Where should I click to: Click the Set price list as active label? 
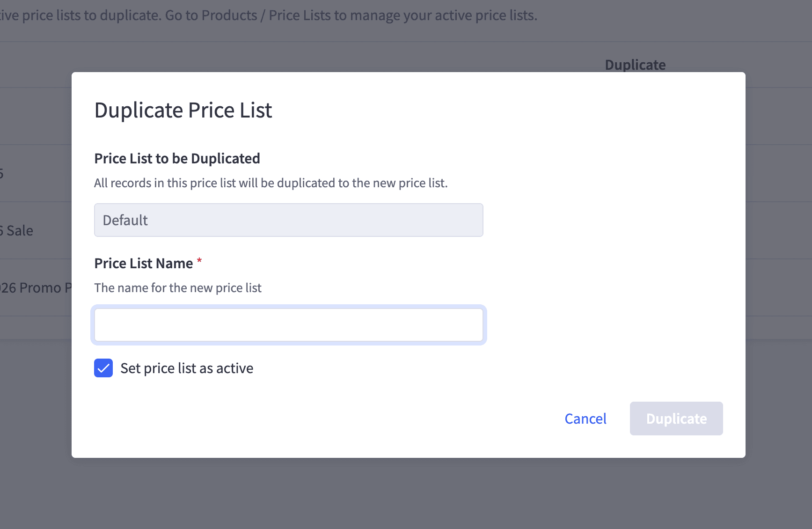187,368
